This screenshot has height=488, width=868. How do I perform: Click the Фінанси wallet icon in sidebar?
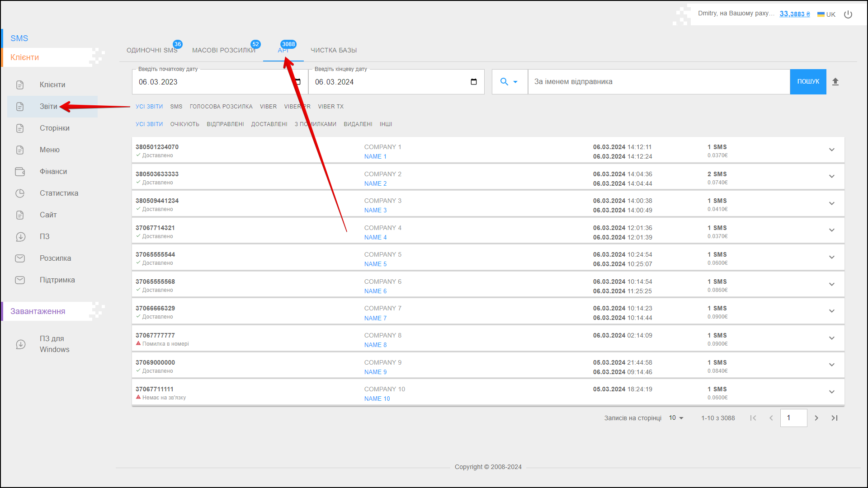tap(20, 172)
